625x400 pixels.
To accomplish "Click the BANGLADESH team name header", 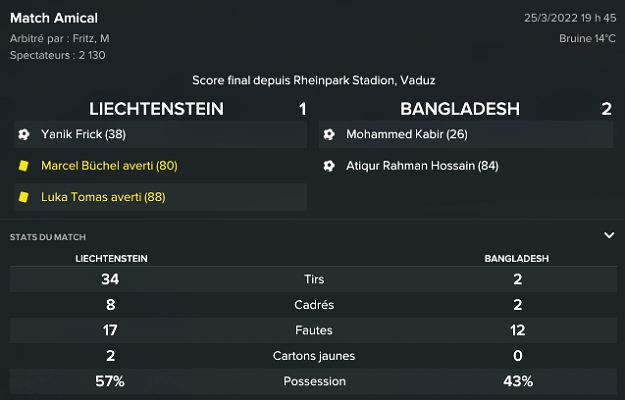I will tap(460, 109).
